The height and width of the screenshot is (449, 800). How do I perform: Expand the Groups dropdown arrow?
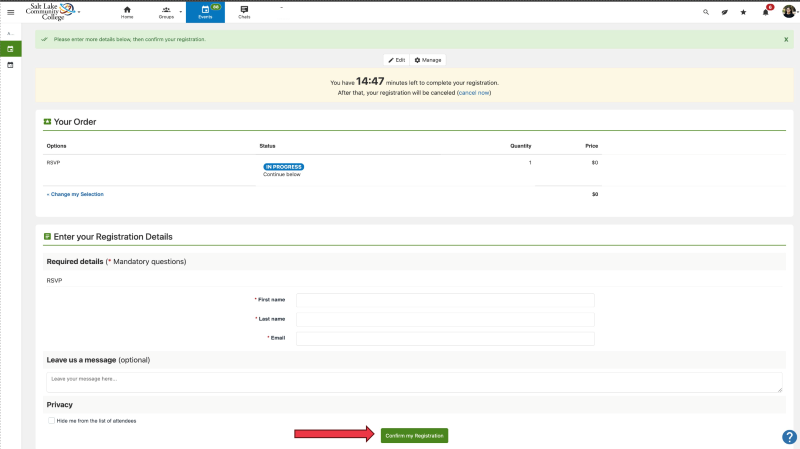(x=181, y=13)
